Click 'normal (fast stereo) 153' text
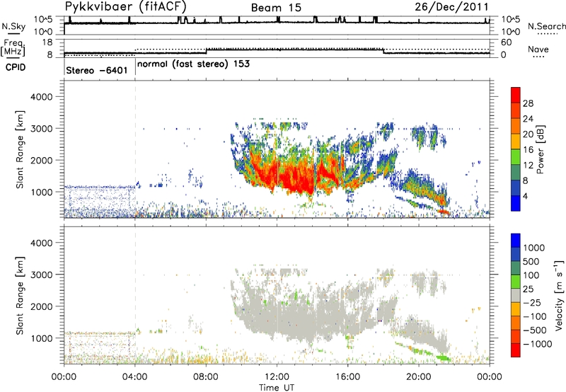 point(193,64)
